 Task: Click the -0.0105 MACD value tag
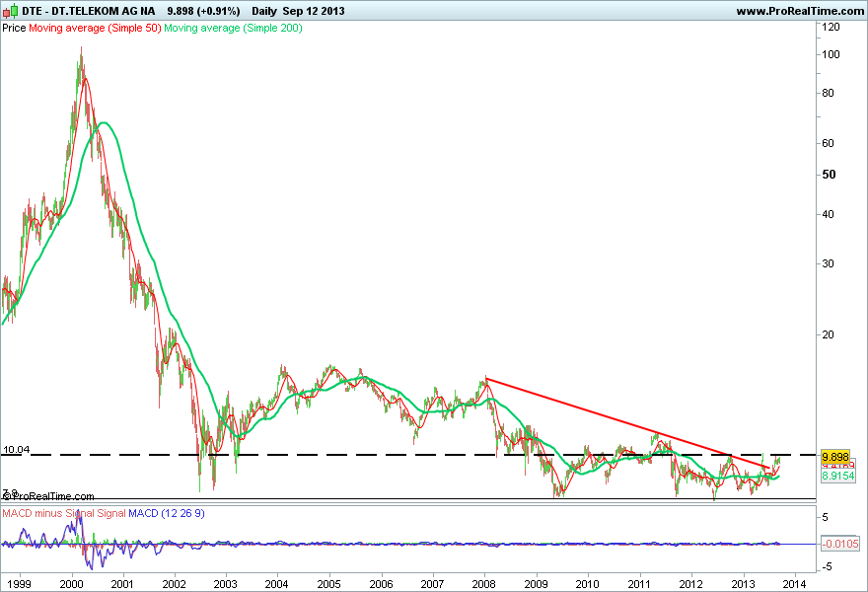click(x=840, y=544)
